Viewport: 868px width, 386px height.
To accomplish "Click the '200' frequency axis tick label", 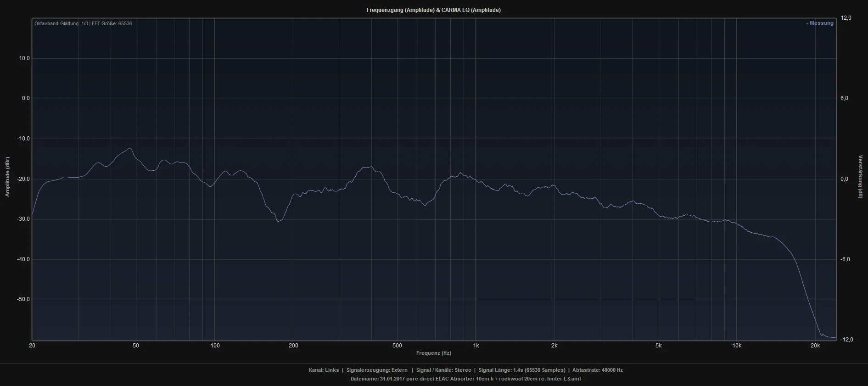I will pyautogui.click(x=293, y=346).
